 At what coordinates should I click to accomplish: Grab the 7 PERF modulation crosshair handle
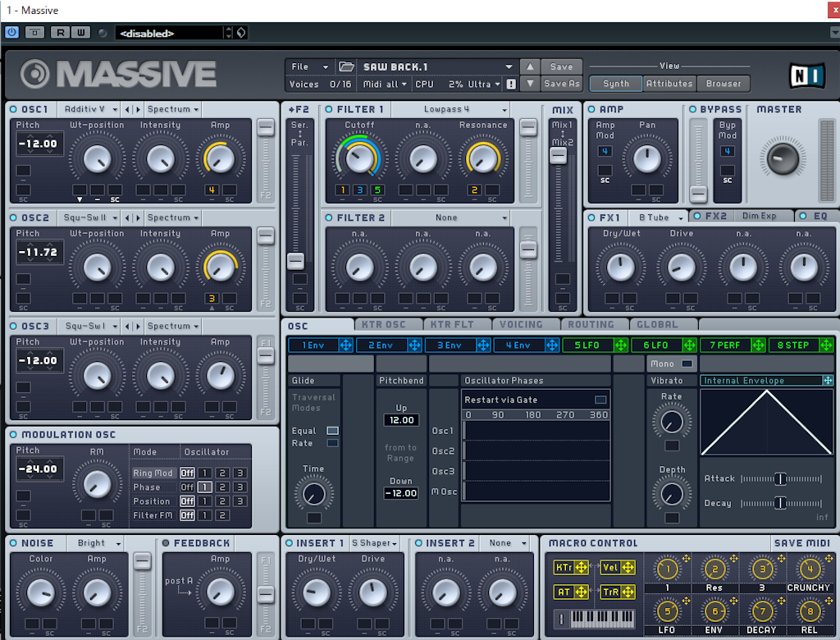click(758, 345)
